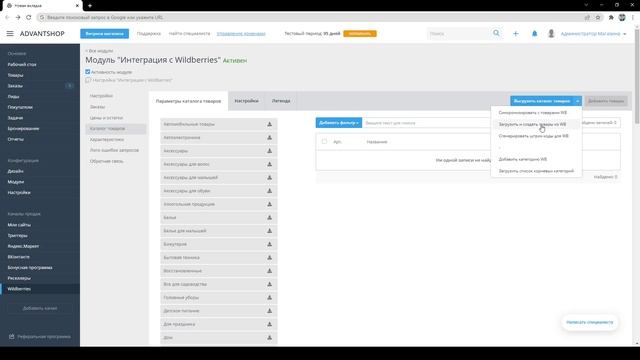Open Цены и остатки module section

pyautogui.click(x=107, y=118)
